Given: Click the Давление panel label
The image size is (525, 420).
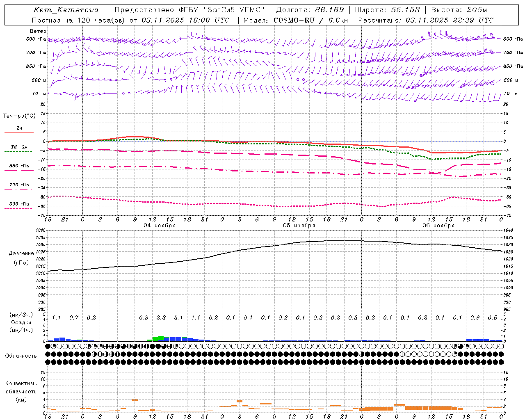Looking at the screenshot, I should [x=21, y=253].
